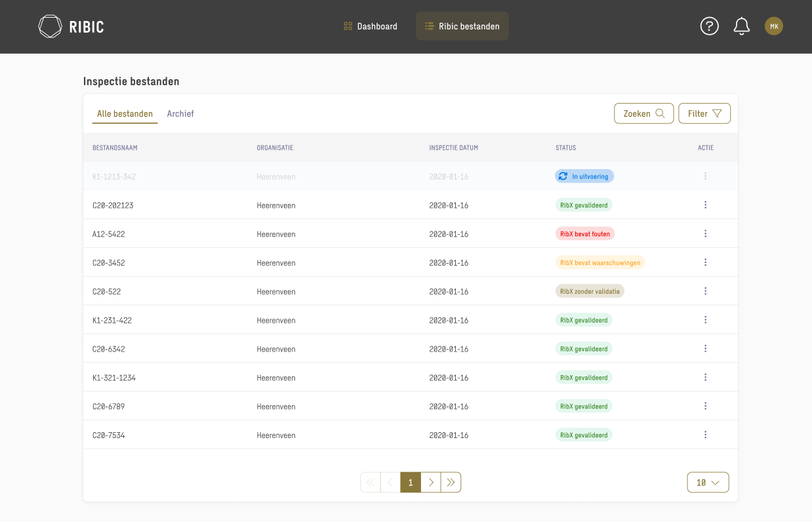
Task: Go to the Dashboard page
Action: (x=371, y=26)
